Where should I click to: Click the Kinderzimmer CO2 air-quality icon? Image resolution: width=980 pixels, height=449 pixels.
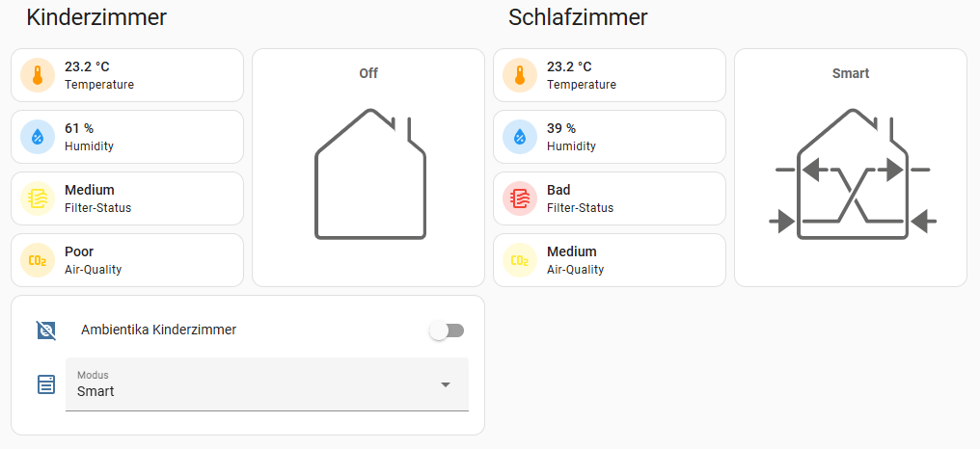[x=38, y=260]
